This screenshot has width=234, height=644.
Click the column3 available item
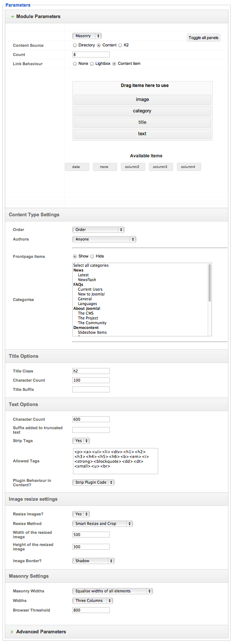coord(161,167)
